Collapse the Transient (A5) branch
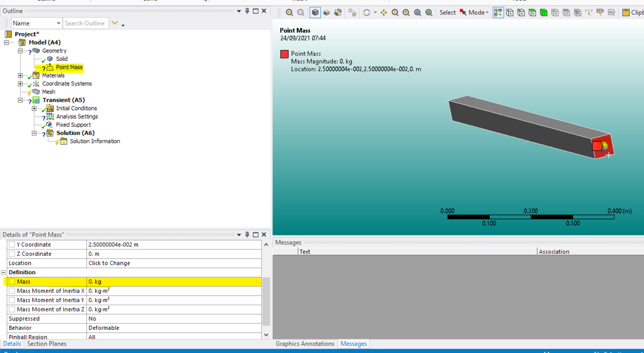The width and height of the screenshot is (644, 353). click(20, 100)
